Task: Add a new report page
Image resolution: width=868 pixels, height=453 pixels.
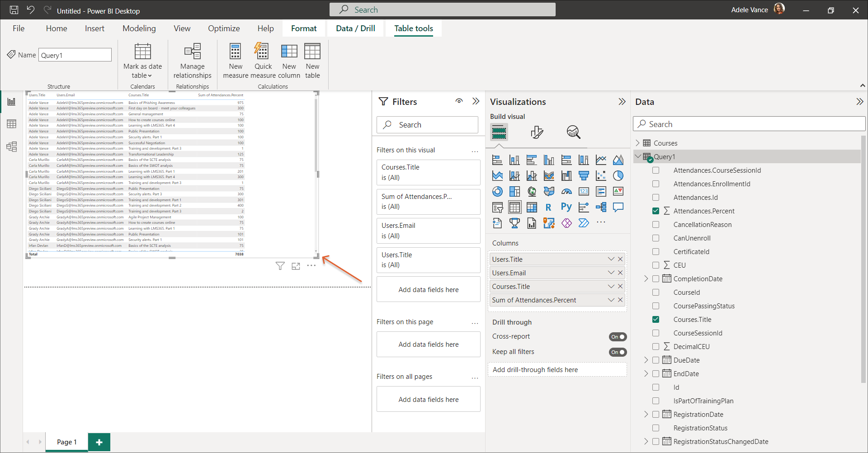Action: (x=99, y=442)
